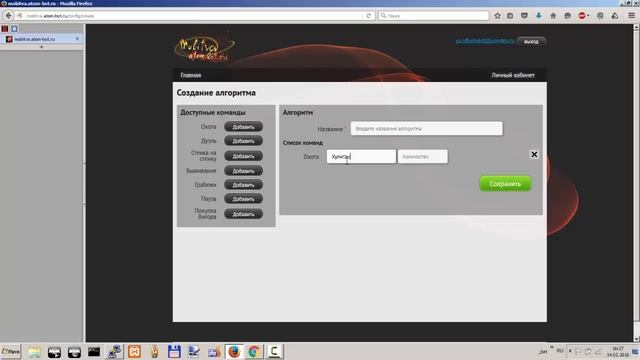This screenshot has height=360, width=640.
Task: Focus the algorithm Название input field
Action: 427,129
